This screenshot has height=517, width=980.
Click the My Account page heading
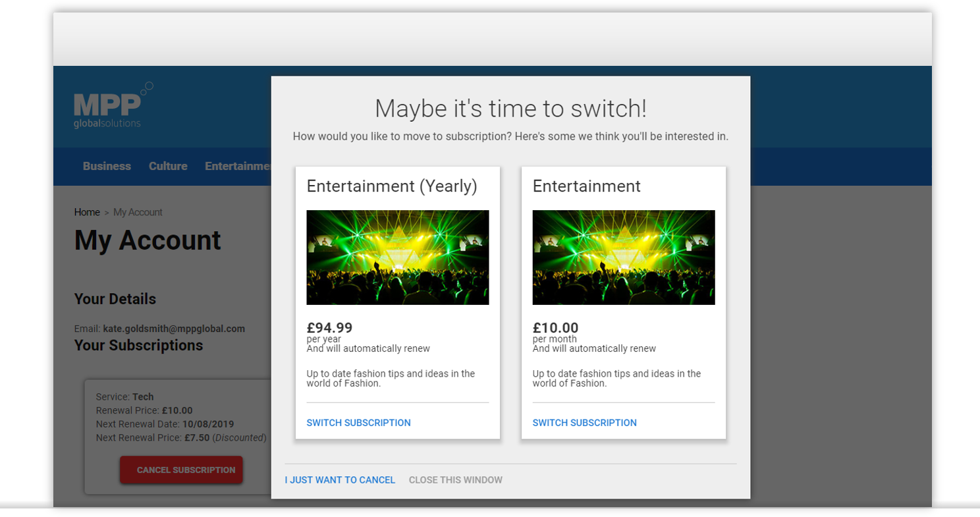pyautogui.click(x=148, y=240)
